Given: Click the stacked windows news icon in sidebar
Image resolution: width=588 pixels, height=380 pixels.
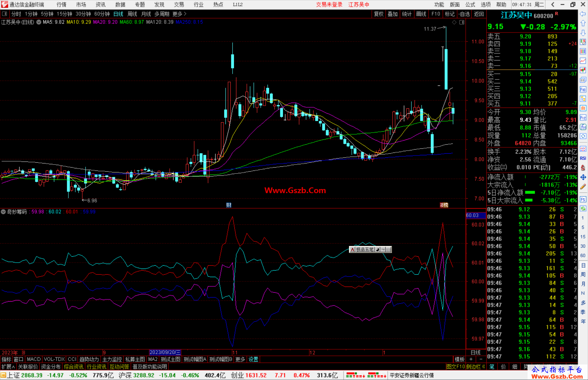Looking at the screenshot, I should point(583,80).
